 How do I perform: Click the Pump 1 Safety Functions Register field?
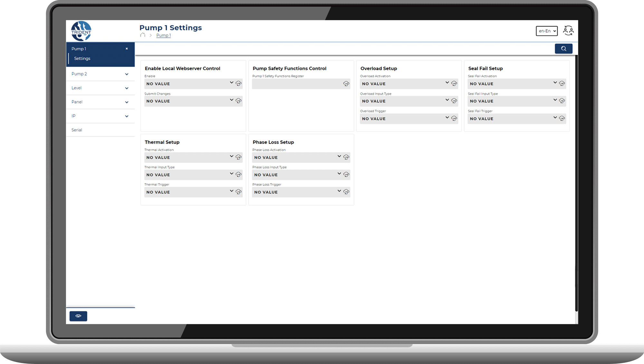coord(296,84)
